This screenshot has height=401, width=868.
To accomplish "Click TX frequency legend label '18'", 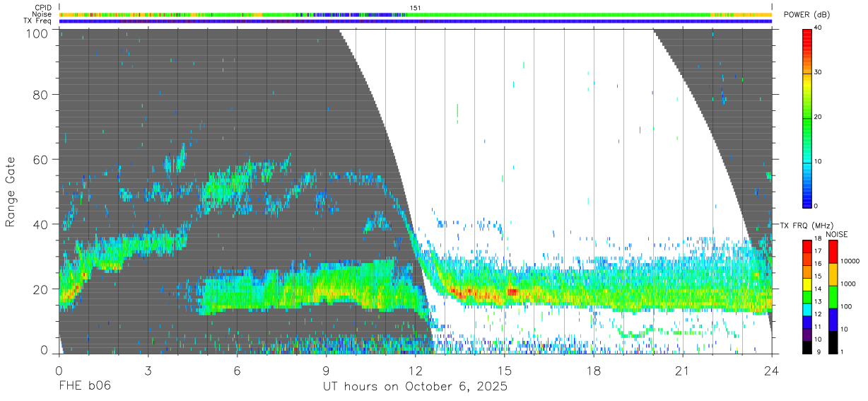I will click(x=818, y=239).
